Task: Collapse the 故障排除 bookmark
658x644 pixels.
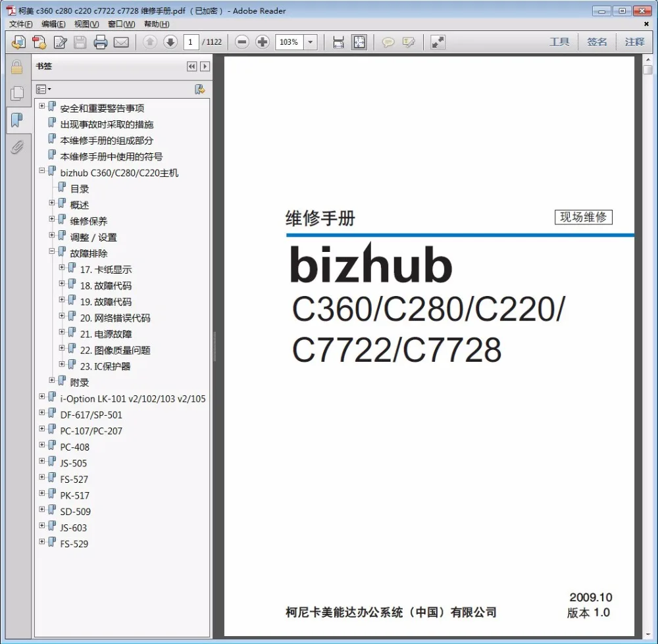Action: (x=52, y=251)
